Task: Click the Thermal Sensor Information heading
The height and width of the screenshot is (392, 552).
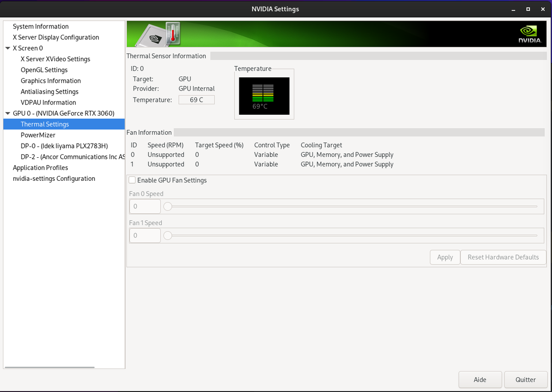Action: coord(166,56)
